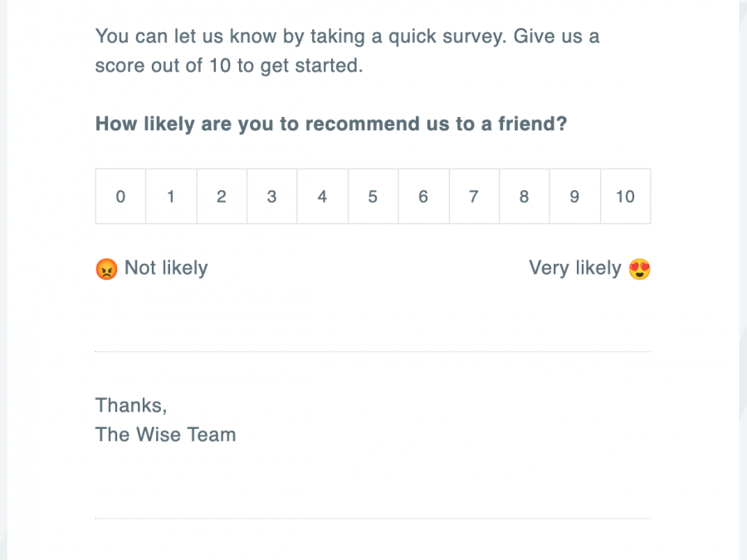
Task: Rate 3 on the likelihood scale
Action: [272, 197]
